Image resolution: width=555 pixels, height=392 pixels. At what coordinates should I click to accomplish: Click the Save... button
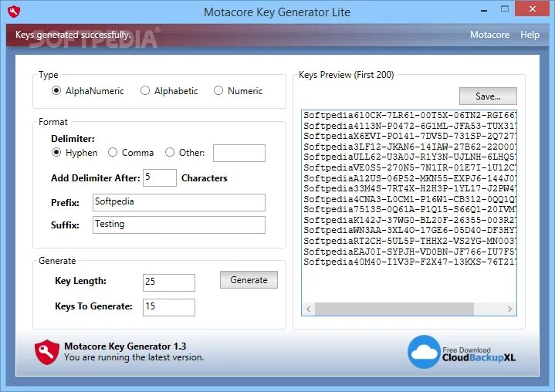tap(488, 96)
